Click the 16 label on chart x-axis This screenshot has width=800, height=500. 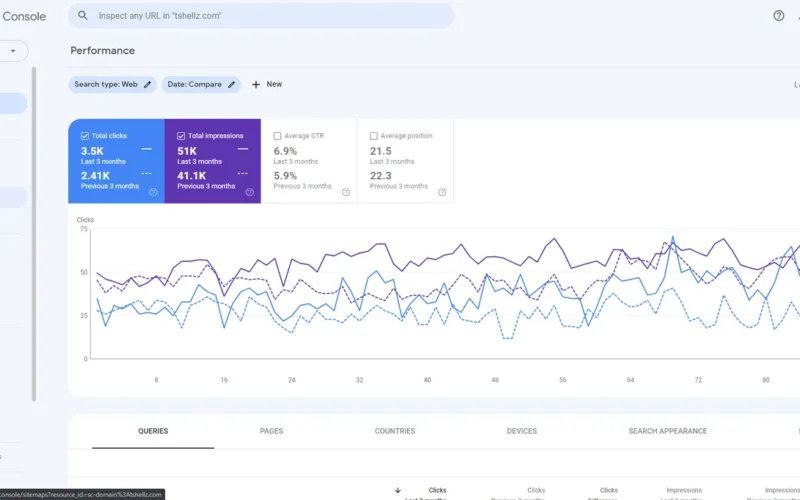tap(224, 380)
